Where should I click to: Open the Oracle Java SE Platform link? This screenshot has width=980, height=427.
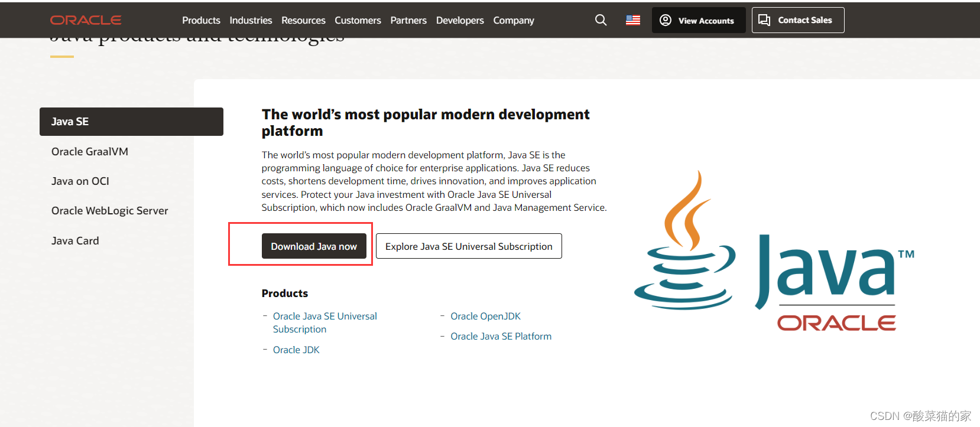(x=501, y=336)
